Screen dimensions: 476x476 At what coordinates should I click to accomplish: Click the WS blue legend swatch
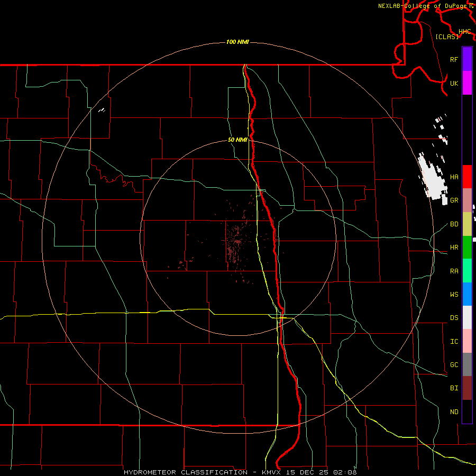467,294
